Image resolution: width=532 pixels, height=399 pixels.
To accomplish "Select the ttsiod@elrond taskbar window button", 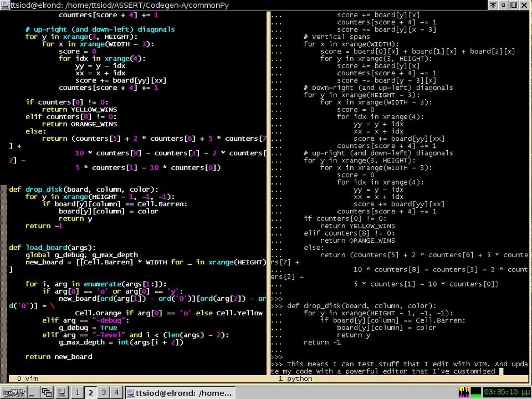I will (180, 393).
